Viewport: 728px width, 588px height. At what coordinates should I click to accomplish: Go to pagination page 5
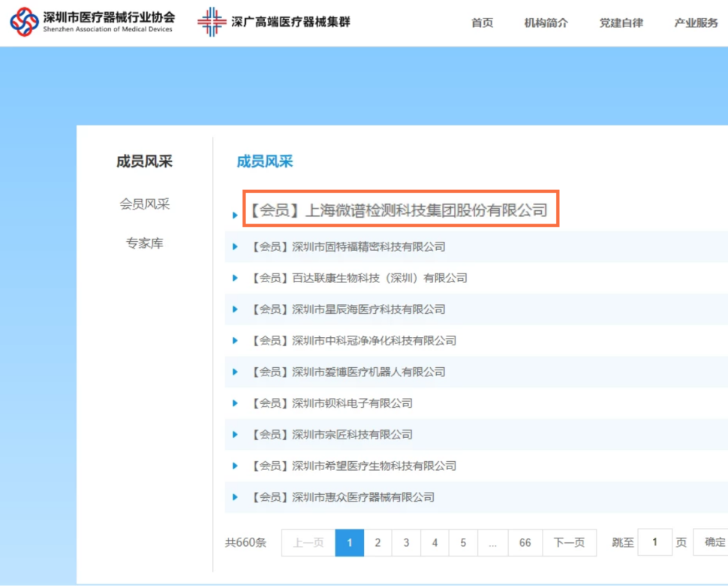coord(463,542)
